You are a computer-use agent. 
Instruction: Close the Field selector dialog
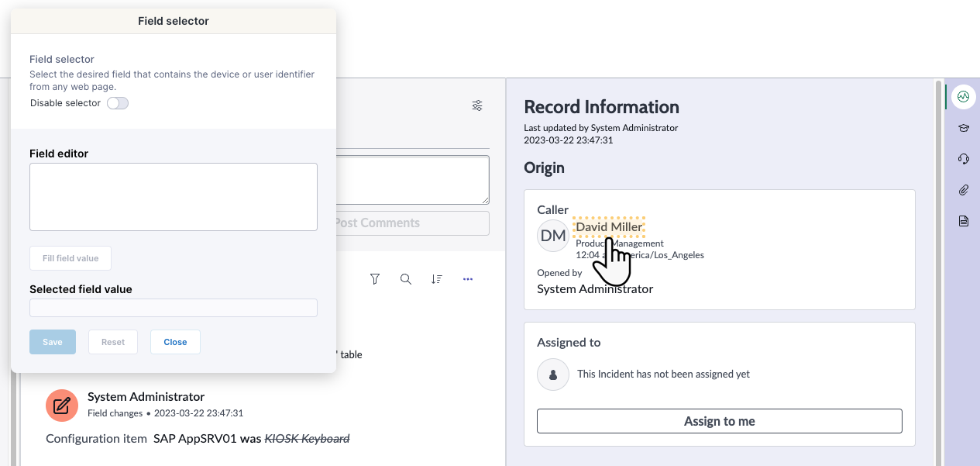pos(175,342)
